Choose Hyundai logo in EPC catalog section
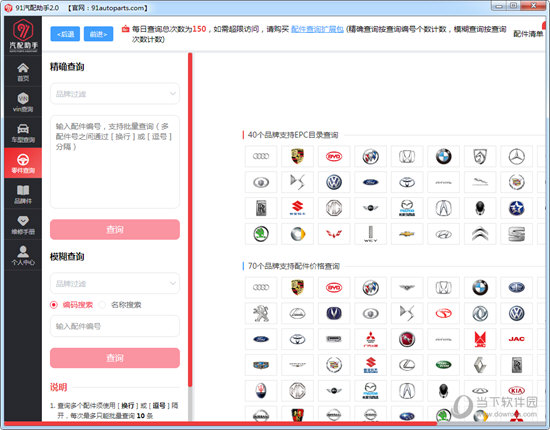 point(443,234)
